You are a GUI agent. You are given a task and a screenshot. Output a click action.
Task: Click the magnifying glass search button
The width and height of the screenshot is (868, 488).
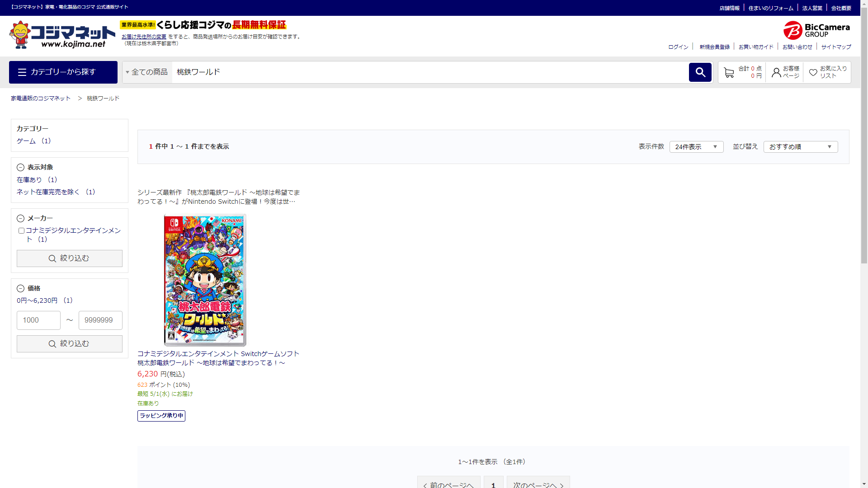click(x=700, y=72)
